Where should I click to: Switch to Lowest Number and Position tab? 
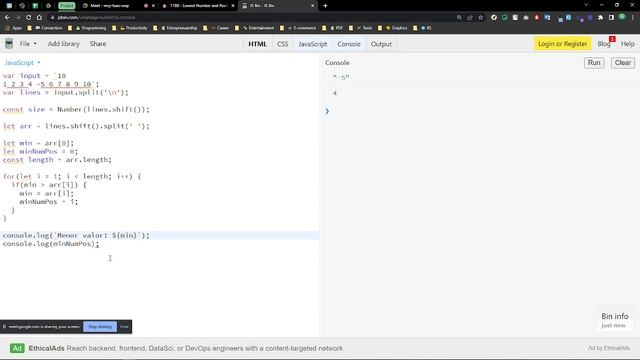pyautogui.click(x=198, y=6)
